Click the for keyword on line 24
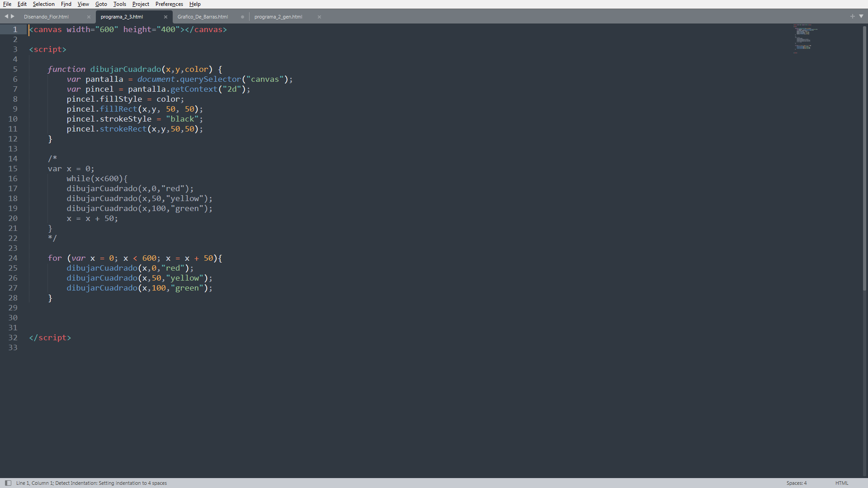The height and width of the screenshot is (488, 868). pos(55,258)
